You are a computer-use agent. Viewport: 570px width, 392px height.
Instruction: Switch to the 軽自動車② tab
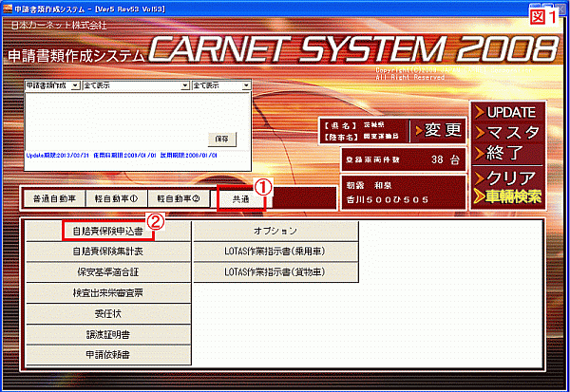click(179, 198)
